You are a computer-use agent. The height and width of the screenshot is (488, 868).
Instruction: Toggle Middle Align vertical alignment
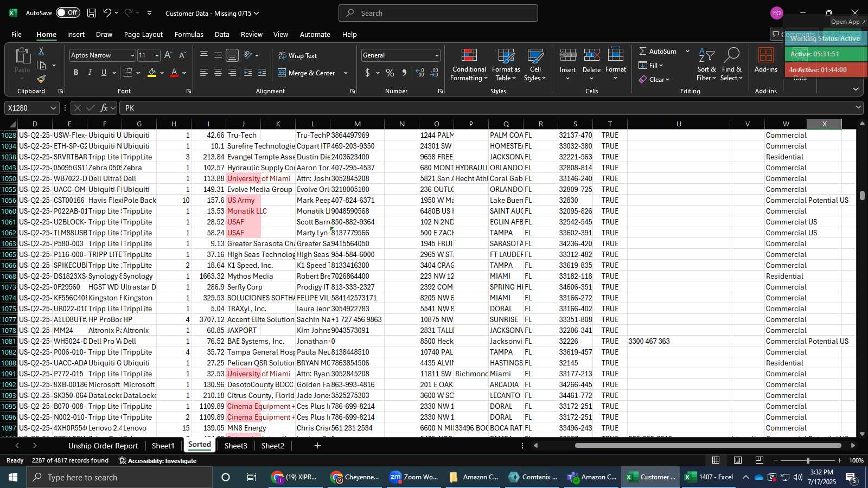pyautogui.click(x=218, y=55)
